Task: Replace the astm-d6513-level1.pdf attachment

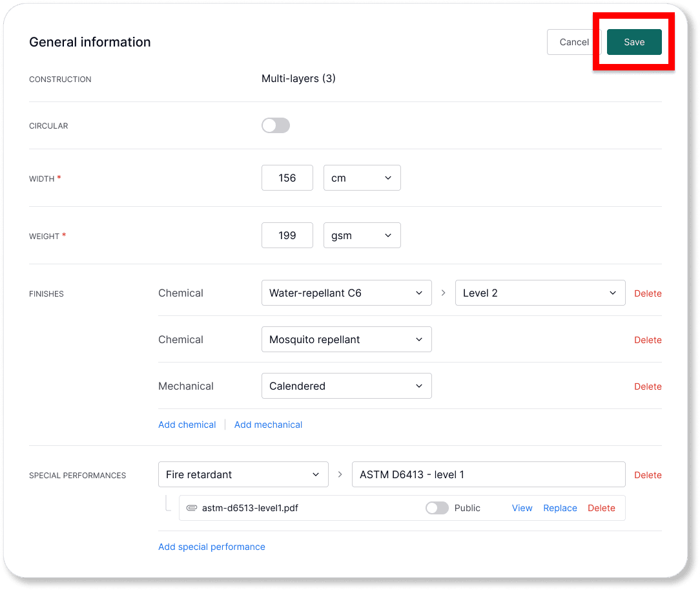Action: (x=560, y=508)
